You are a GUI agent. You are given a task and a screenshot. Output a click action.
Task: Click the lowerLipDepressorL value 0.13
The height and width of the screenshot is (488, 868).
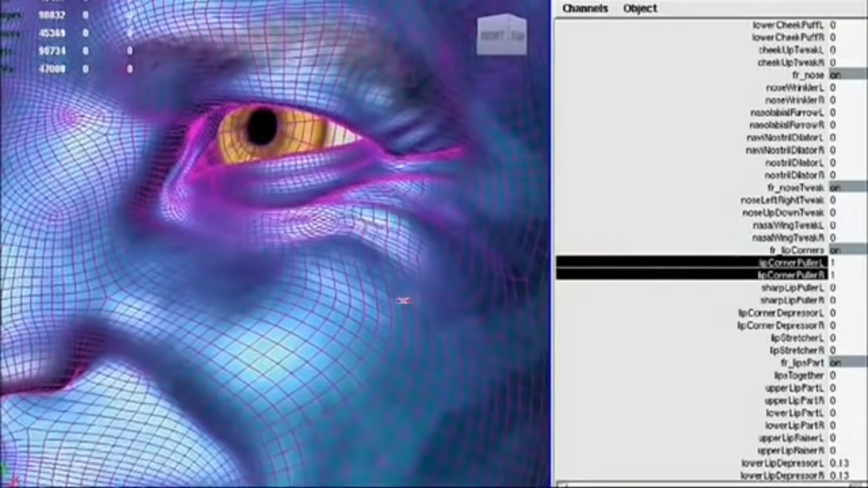[x=839, y=463]
